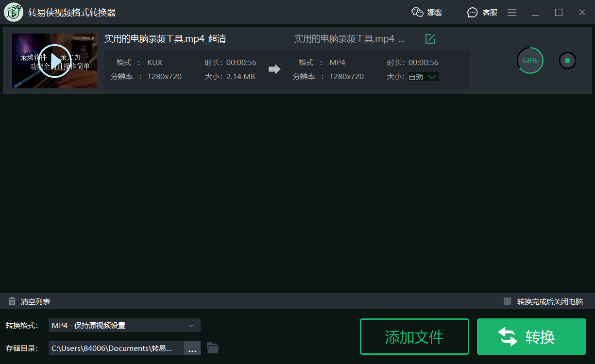The width and height of the screenshot is (595, 364).
Task: Click the trash icon next to 清空列表
Action: coord(12,301)
